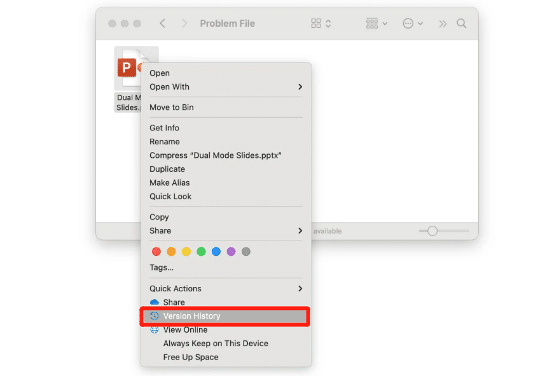The height and width of the screenshot is (376, 552).
Task: Choose Quick Look
Action: coord(226,196)
